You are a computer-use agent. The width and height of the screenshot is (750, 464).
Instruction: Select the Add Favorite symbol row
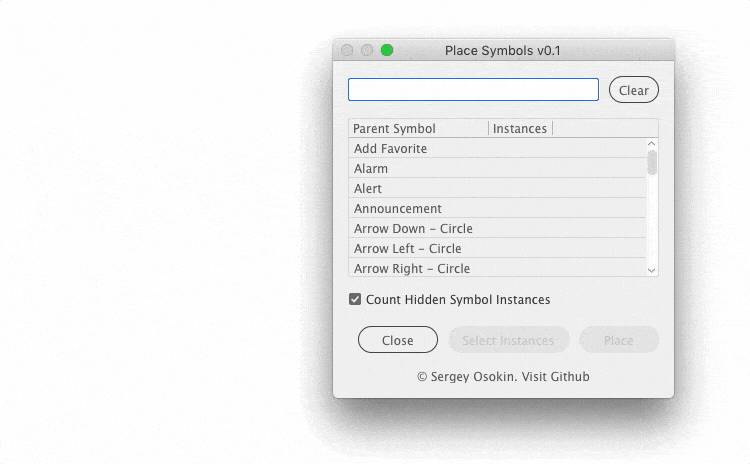click(x=497, y=149)
